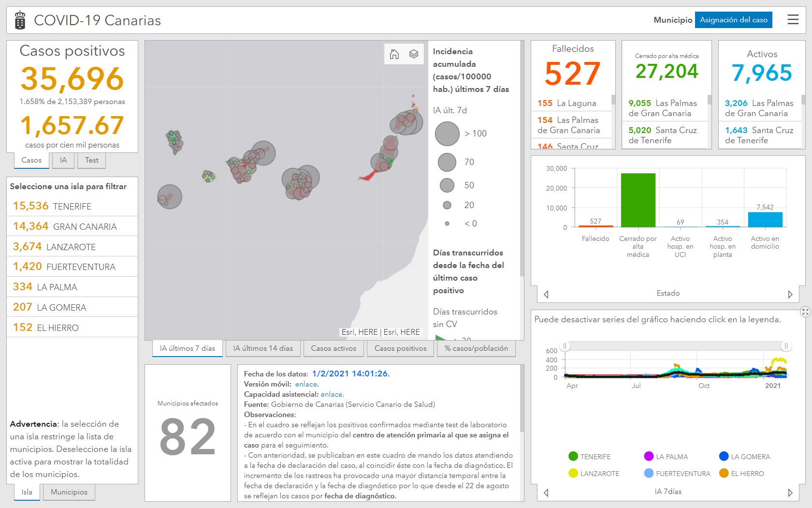Screen dimensions: 812x508
Task: Go to next panel right of Estado
Action: click(790, 294)
